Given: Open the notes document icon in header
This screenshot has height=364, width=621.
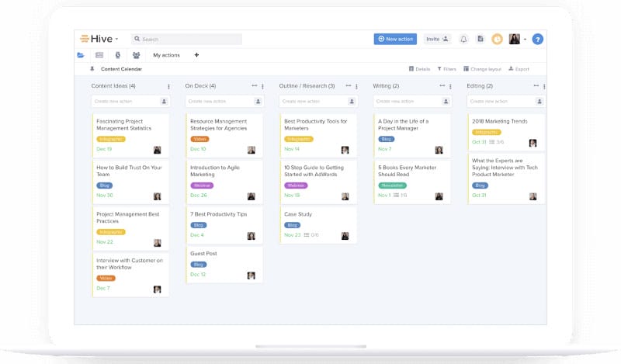Looking at the screenshot, I should (x=480, y=39).
